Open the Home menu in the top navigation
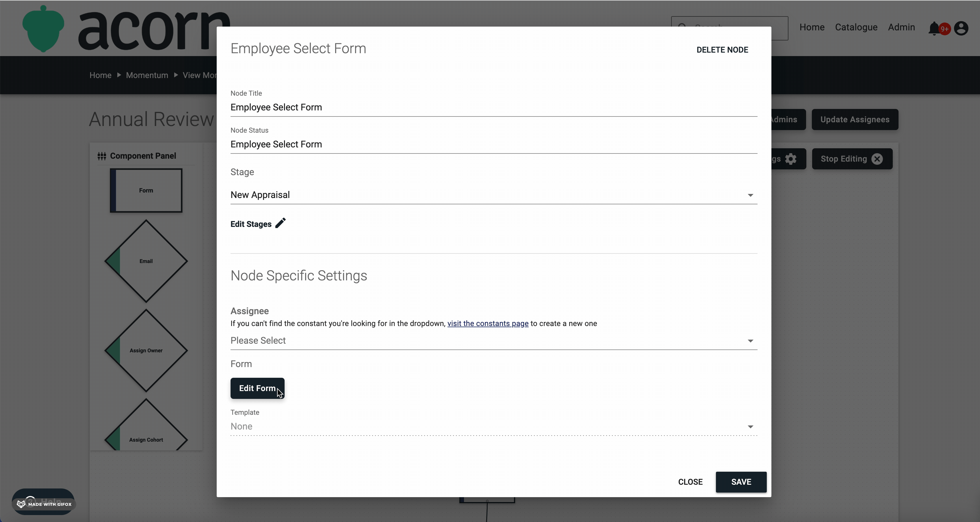 click(812, 27)
